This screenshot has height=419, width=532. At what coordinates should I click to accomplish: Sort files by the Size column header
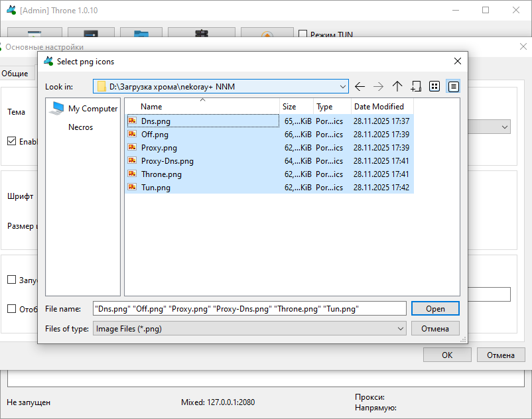(x=297, y=107)
